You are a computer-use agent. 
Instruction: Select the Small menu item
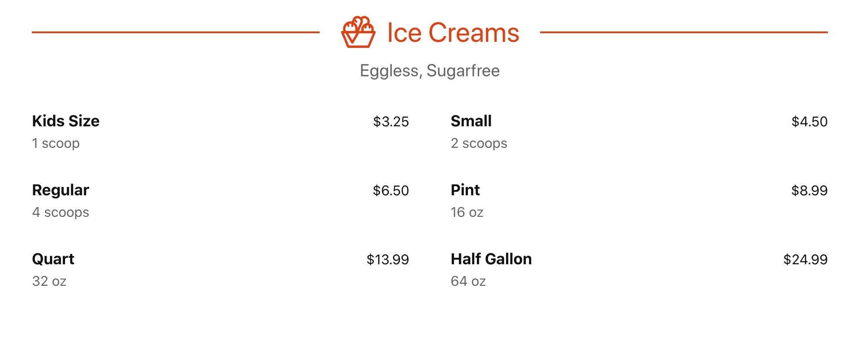(471, 121)
